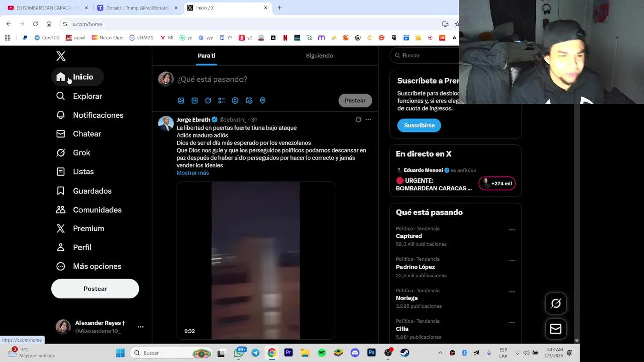Open the emoji picker in the composer
Screen dimensions: 644x362
(x=235, y=101)
